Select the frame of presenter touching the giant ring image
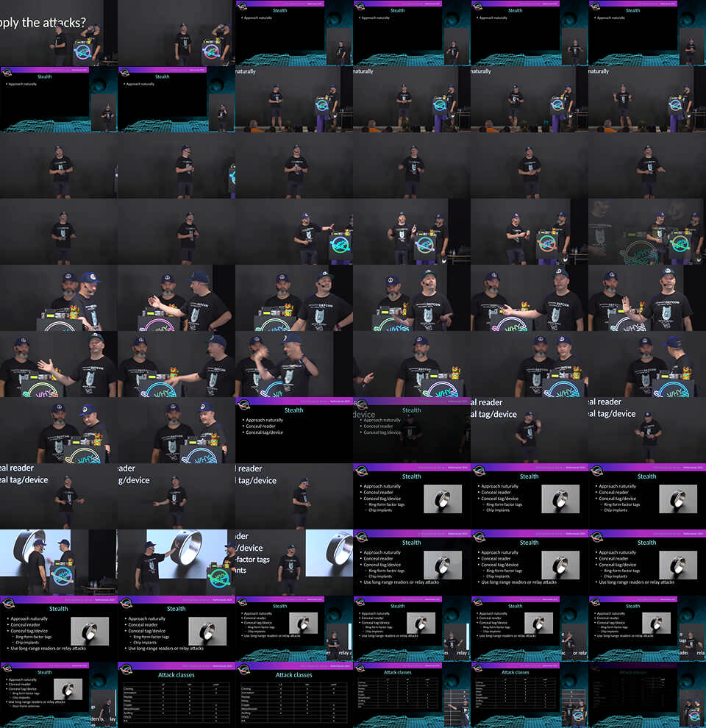This screenshot has height=728, width=706. pos(176,563)
